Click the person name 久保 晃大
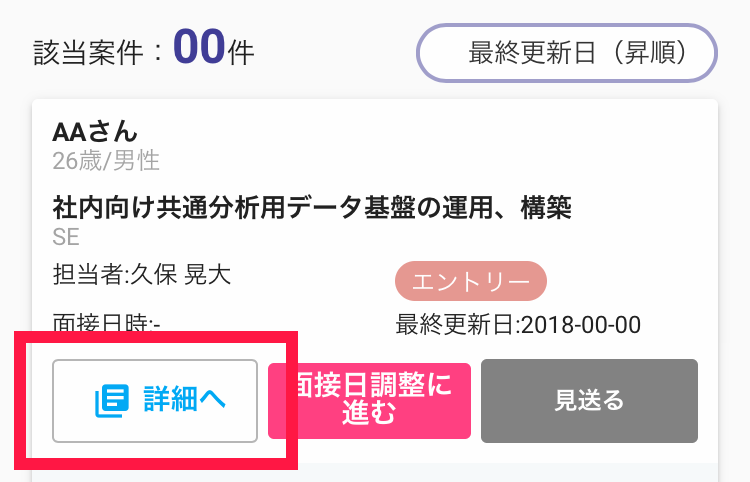This screenshot has height=482, width=750. tap(181, 274)
